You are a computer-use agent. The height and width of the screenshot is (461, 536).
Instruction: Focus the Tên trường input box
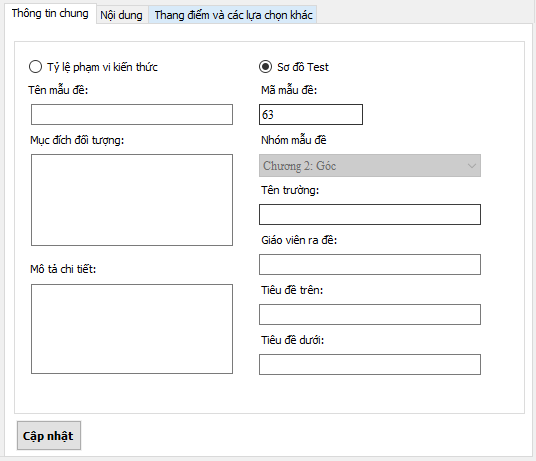point(370,215)
